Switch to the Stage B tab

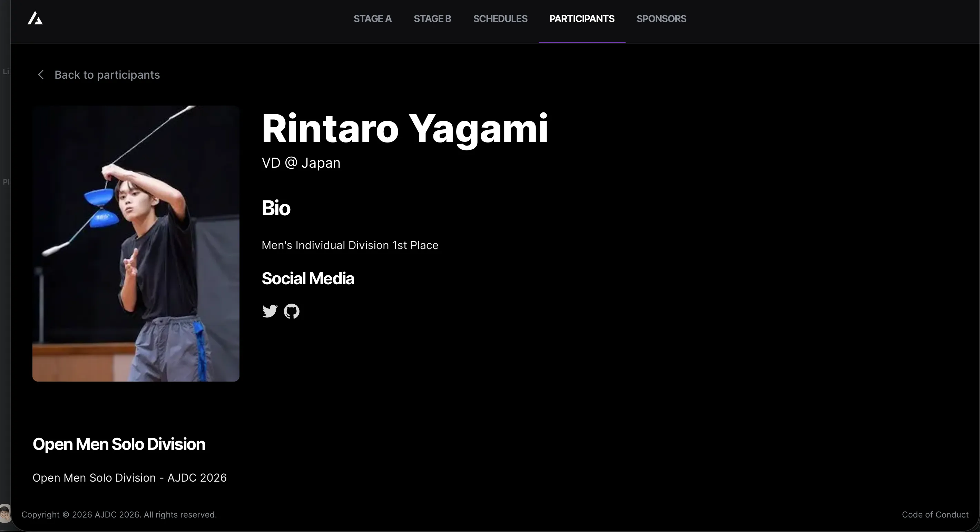point(432,19)
